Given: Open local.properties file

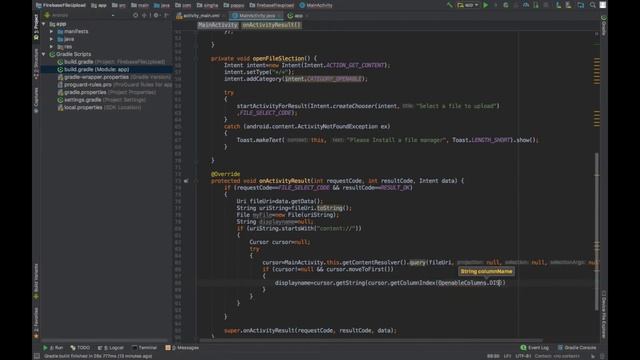Looking at the screenshot, I should 99,107.
